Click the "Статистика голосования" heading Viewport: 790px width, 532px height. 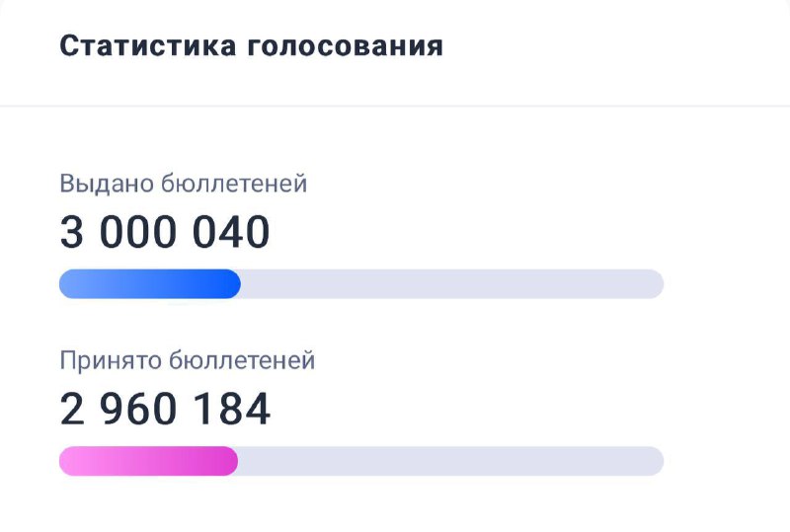coord(252,46)
